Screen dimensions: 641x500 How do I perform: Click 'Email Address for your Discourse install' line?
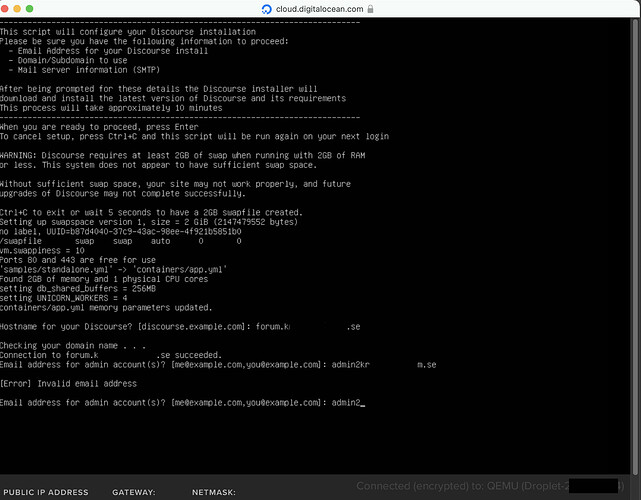pyautogui.click(x=108, y=51)
